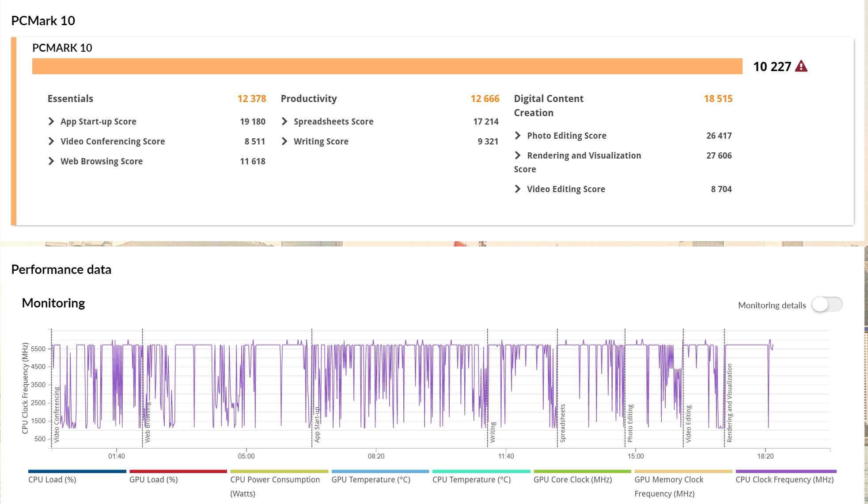
Task: Click the Digital Content Creation heading
Action: coord(549,106)
